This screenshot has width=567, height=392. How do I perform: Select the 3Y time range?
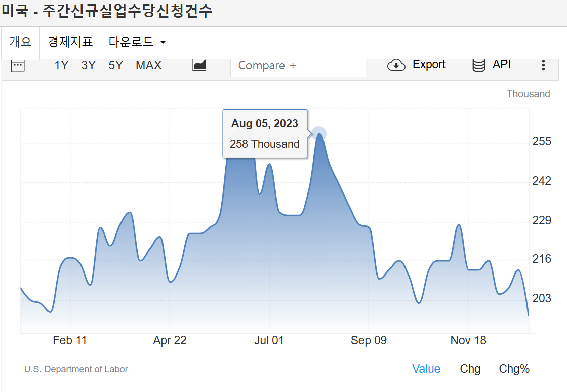point(88,65)
